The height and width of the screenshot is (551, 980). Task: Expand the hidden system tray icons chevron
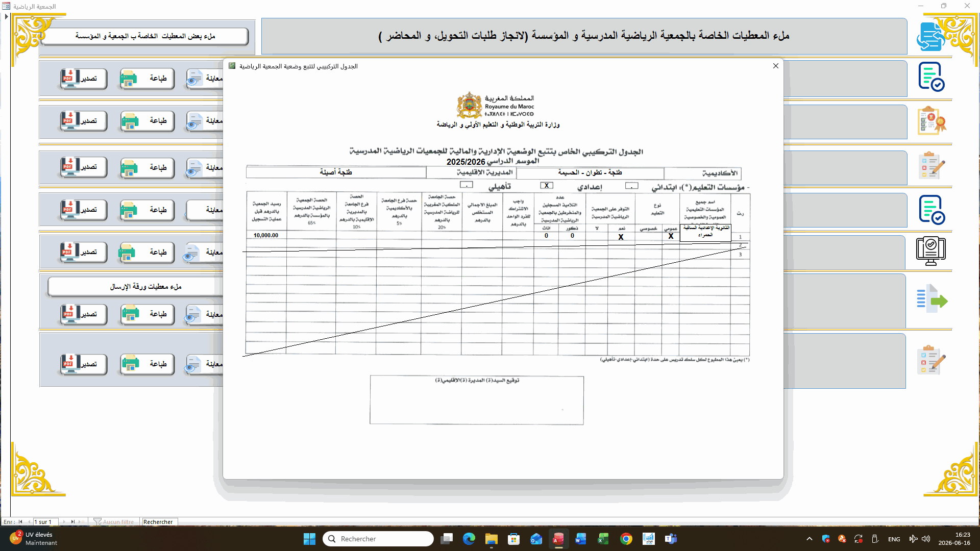coord(810,539)
